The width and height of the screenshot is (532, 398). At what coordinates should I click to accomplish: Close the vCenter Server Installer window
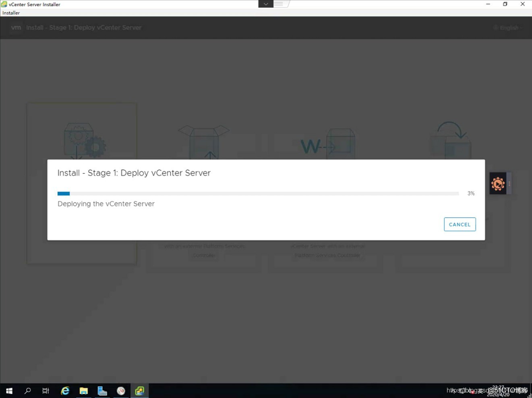pos(522,4)
